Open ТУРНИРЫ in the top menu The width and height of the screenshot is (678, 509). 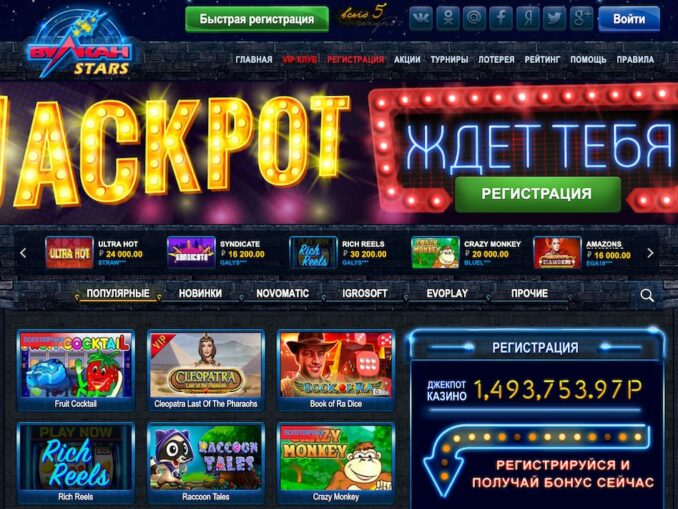449,60
